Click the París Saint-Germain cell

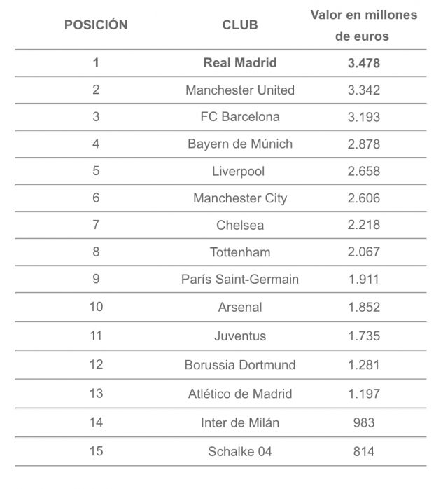point(240,280)
